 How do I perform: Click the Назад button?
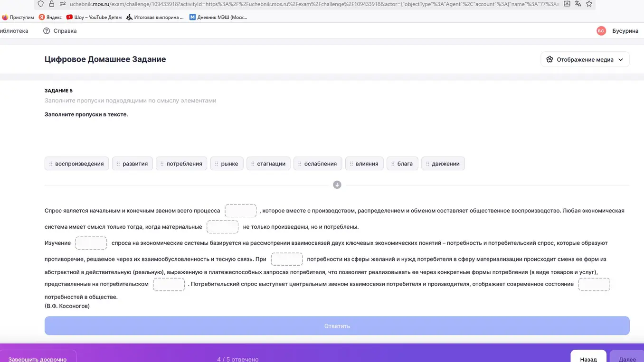tap(588, 357)
